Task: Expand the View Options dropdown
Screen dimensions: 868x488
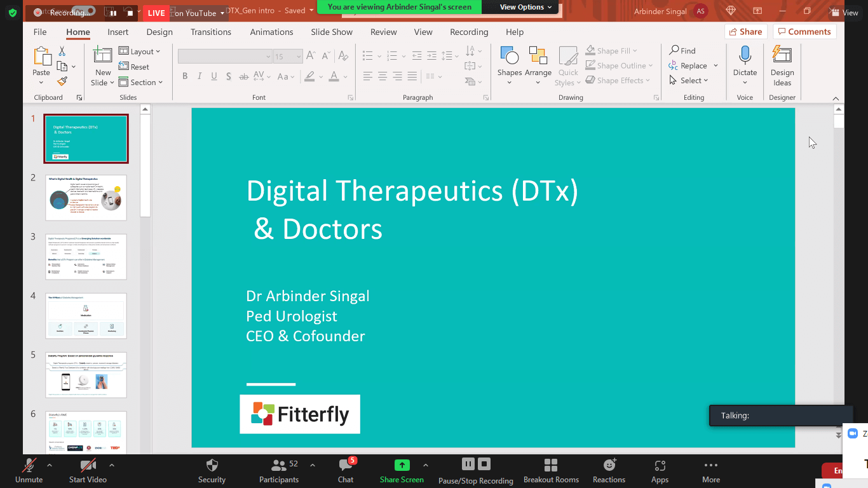Action: [x=522, y=7]
